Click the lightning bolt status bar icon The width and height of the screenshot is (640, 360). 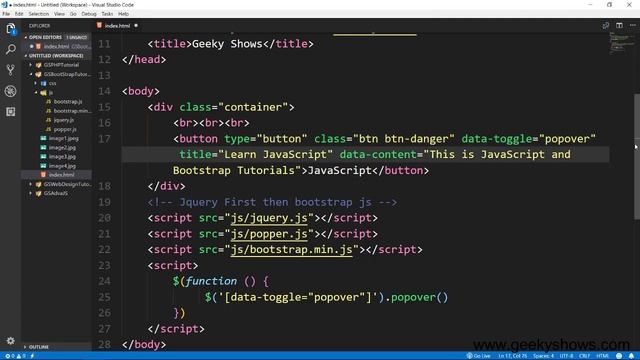[32, 356]
